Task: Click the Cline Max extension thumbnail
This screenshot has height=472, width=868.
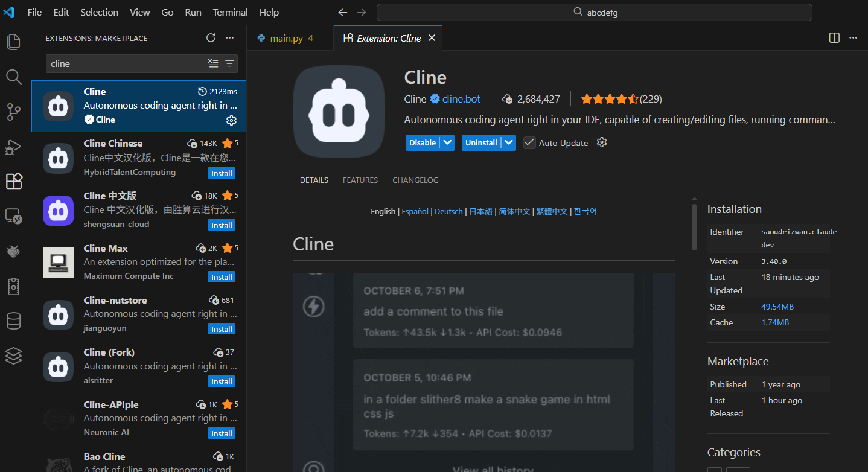Action: click(x=59, y=263)
